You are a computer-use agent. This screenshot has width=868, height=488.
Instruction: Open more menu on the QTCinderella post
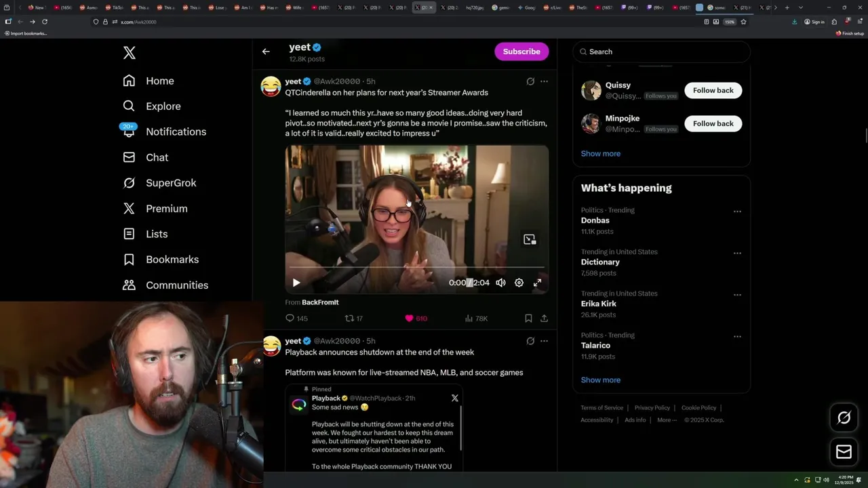coord(544,81)
